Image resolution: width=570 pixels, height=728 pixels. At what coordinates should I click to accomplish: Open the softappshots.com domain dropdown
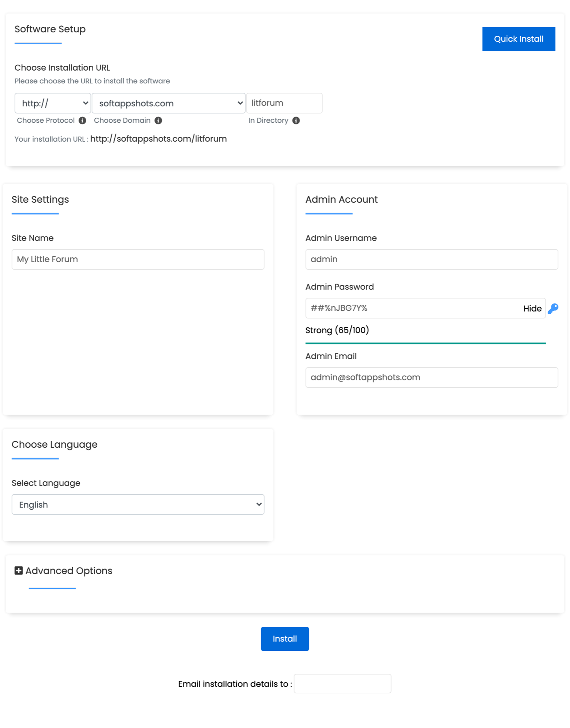click(168, 103)
